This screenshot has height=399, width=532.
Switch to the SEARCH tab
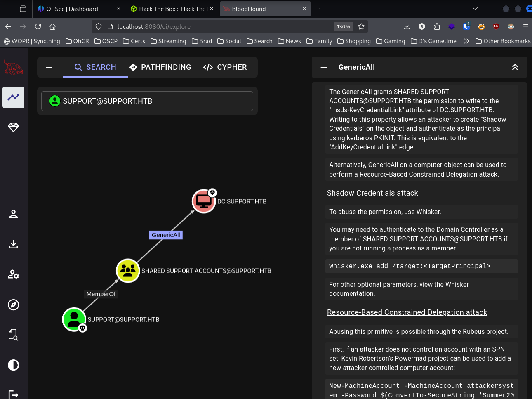(x=95, y=67)
